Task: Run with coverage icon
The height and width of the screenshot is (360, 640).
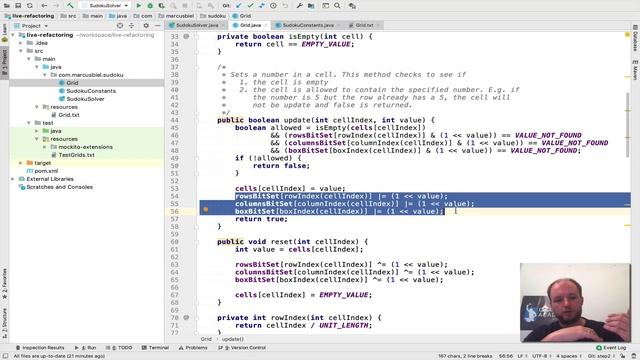Action: 162,6
